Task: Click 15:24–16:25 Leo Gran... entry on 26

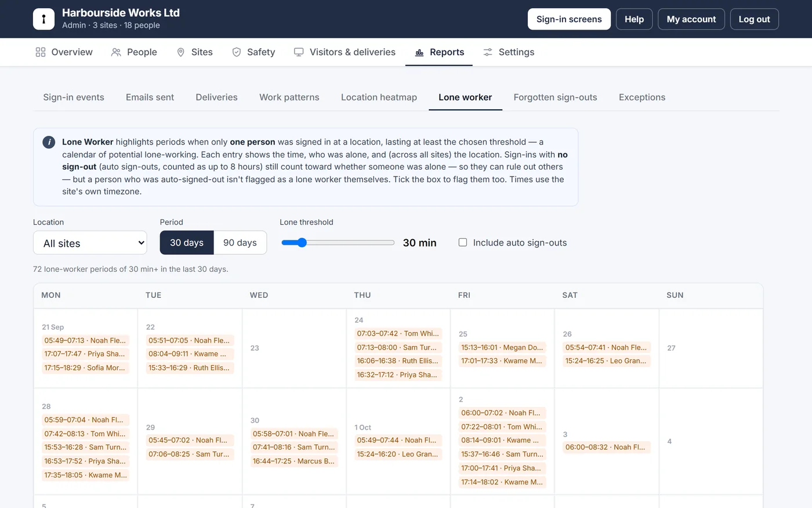Action: (607, 361)
